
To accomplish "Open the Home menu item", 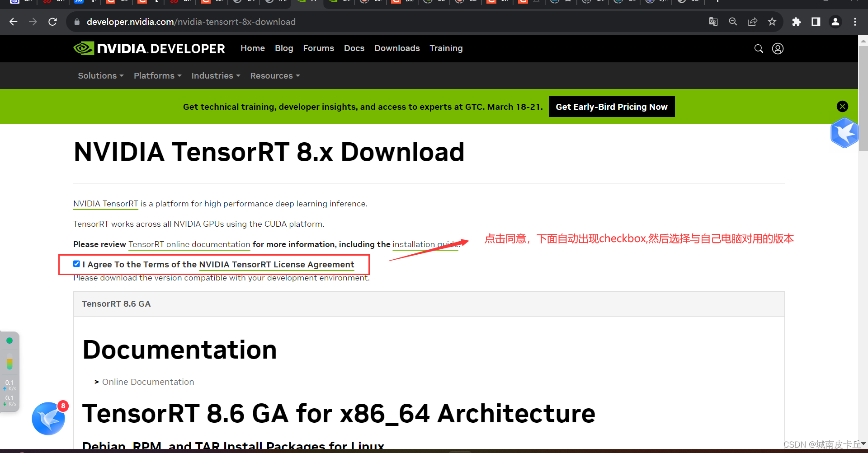I will point(253,48).
